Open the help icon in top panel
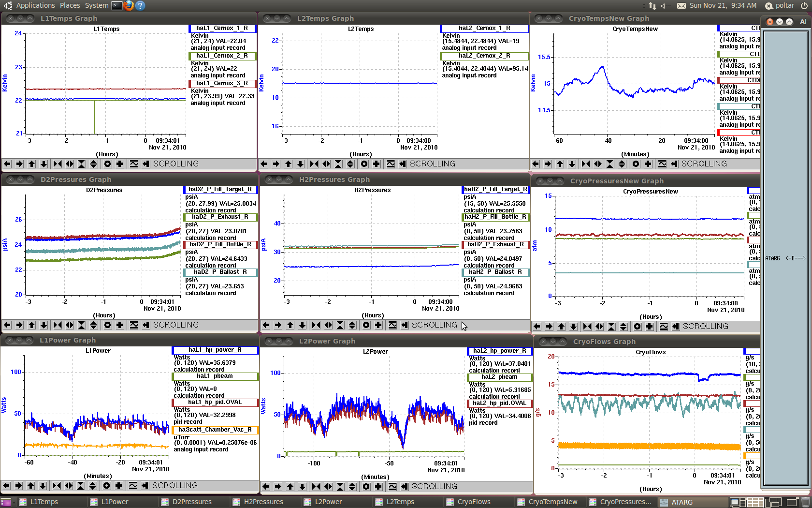 coord(140,5)
